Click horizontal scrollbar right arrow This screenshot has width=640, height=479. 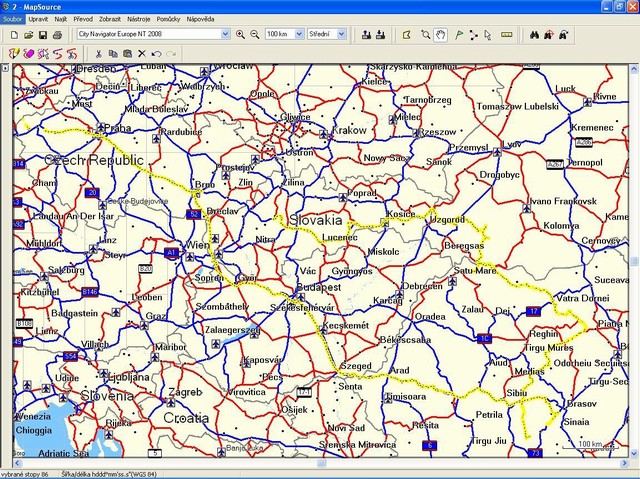click(x=624, y=463)
